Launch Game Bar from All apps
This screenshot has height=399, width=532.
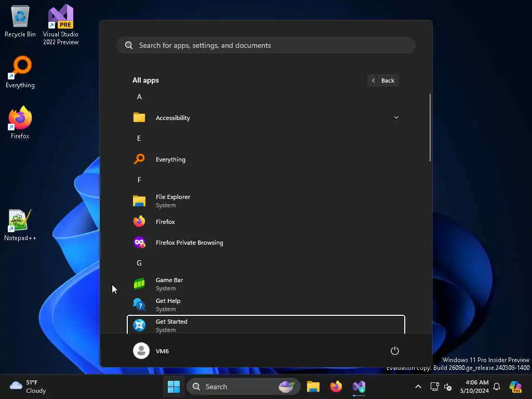click(265, 284)
